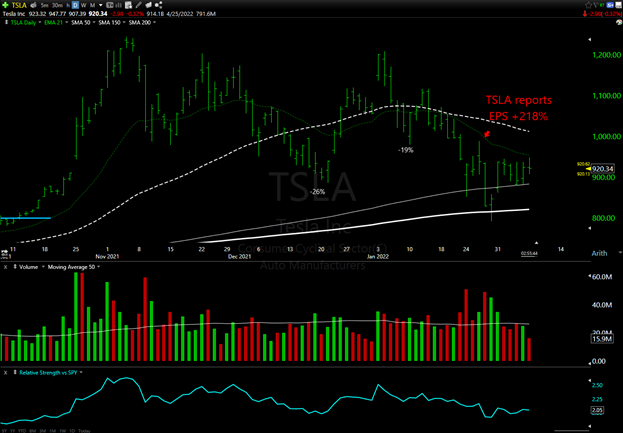623x433 pixels.
Task: Close the Relative Strength pane with X
Action: 6,373
